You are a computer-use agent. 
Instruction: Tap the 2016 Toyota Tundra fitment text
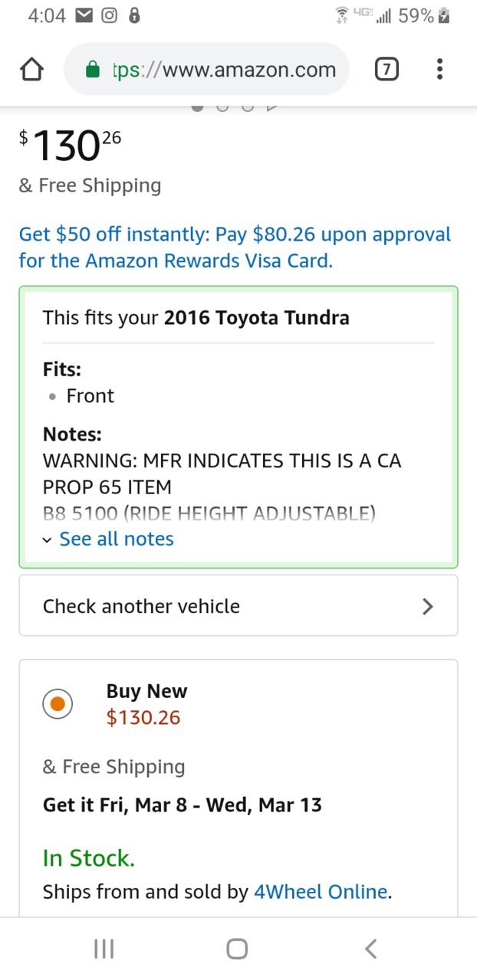(x=256, y=317)
